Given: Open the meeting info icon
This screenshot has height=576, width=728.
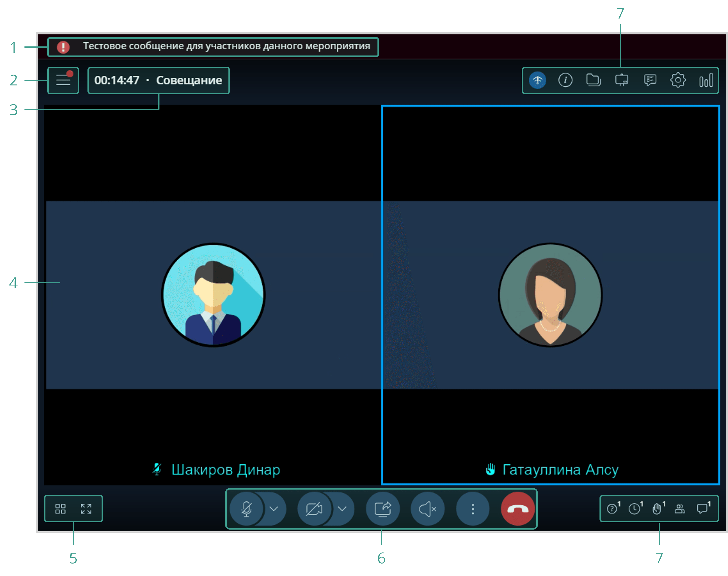Looking at the screenshot, I should click(565, 80).
